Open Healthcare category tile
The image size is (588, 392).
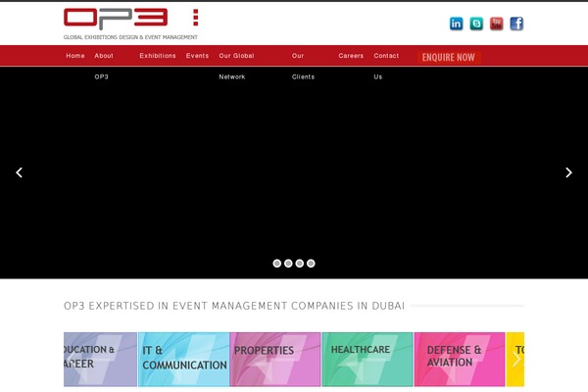pos(367,360)
